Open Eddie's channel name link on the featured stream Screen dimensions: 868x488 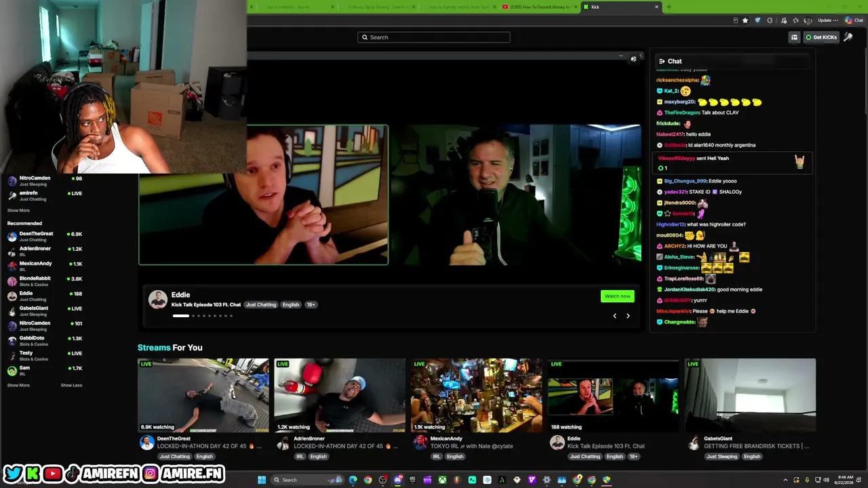point(180,295)
